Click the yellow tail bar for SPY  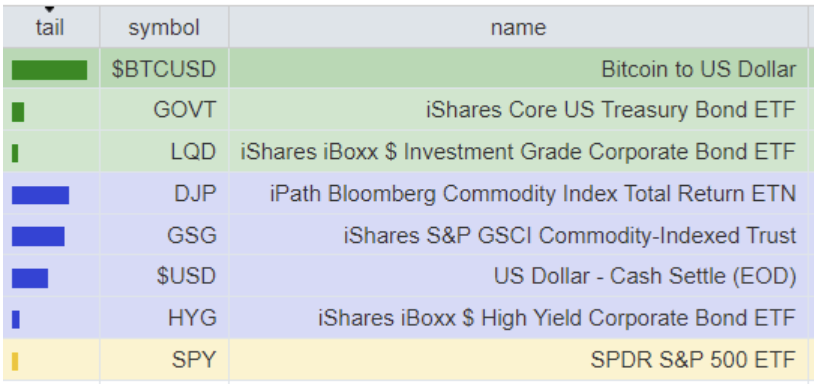[15, 361]
